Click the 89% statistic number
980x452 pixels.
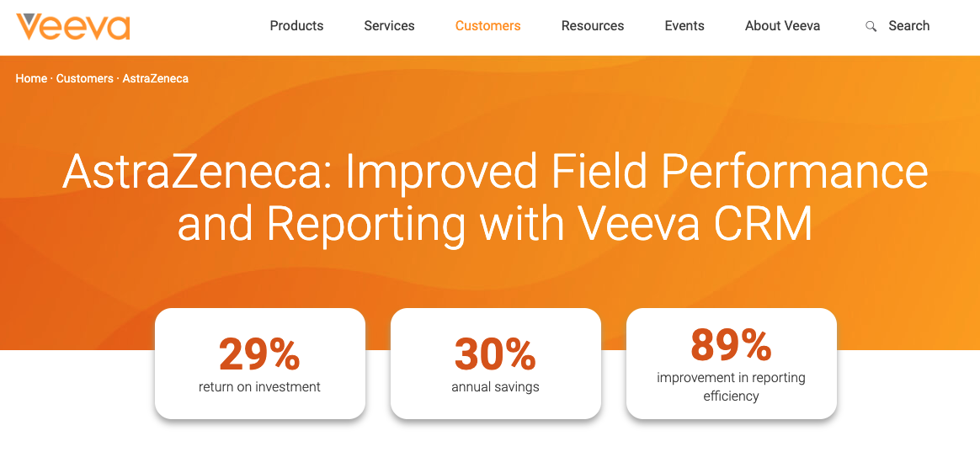click(731, 344)
